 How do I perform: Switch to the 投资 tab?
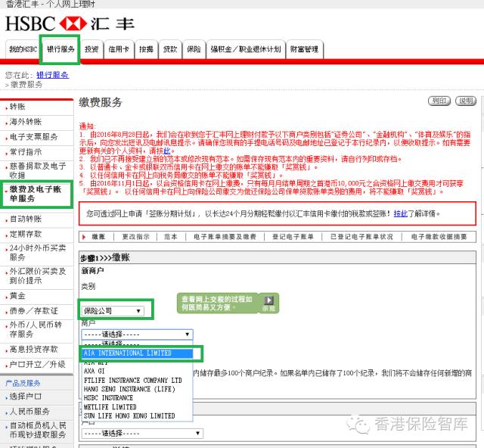pos(92,49)
